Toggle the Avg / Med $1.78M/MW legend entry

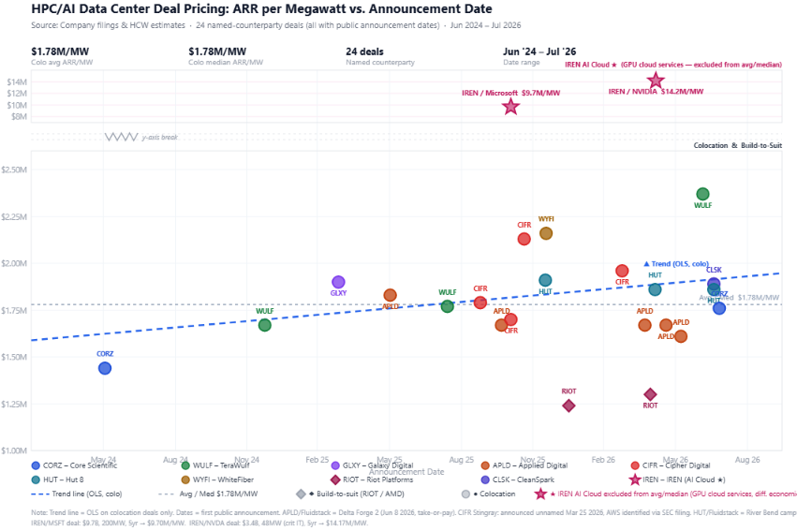(x=208, y=494)
